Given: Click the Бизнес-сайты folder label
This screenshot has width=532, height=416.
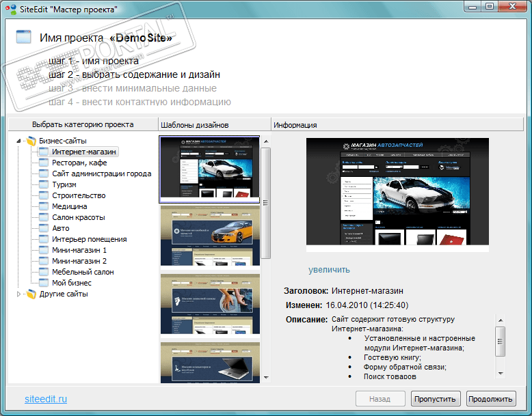Looking at the screenshot, I should (63, 141).
